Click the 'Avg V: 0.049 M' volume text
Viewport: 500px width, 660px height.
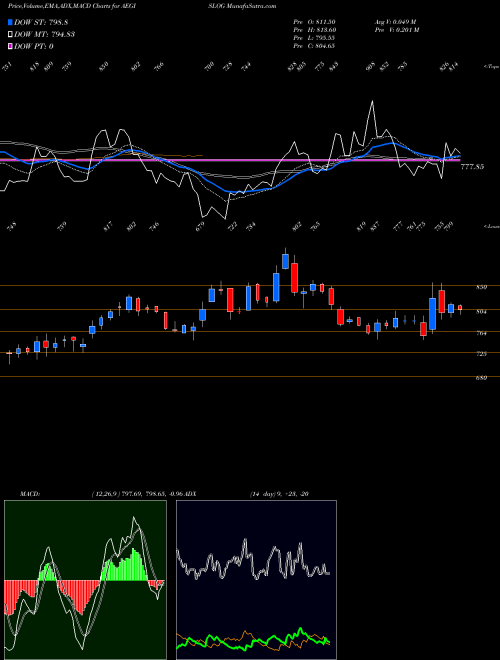pos(395,22)
